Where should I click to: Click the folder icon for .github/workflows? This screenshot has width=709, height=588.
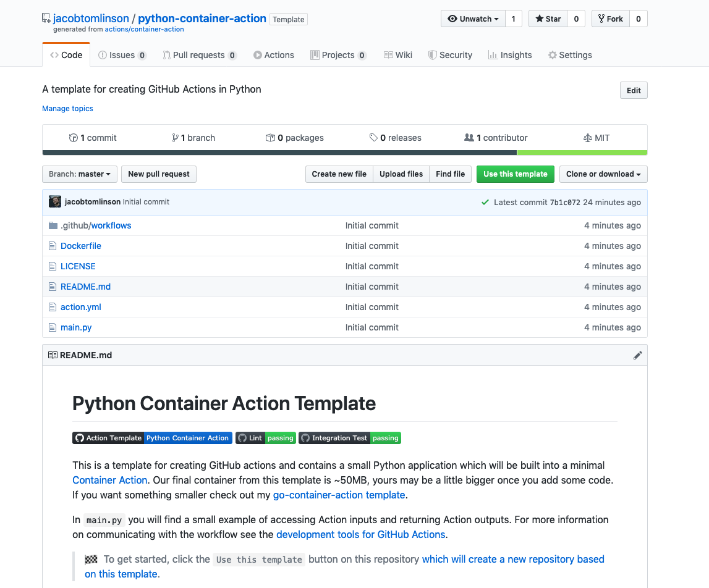coord(53,225)
